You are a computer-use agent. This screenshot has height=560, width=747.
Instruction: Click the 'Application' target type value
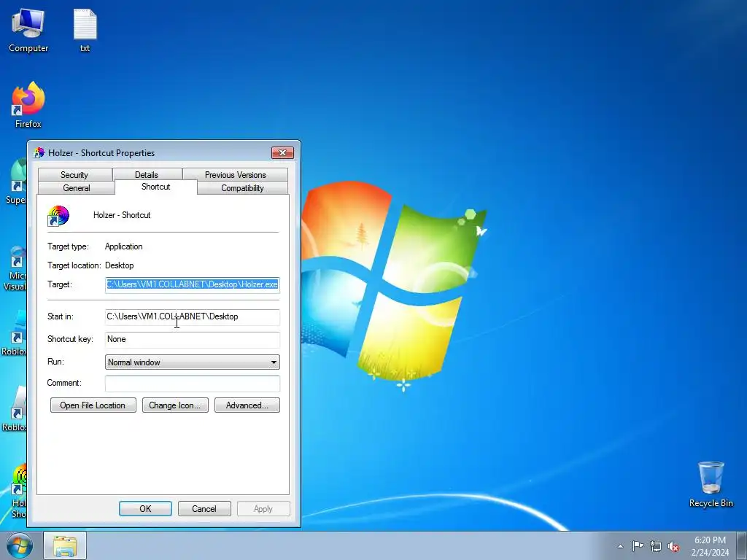point(124,246)
